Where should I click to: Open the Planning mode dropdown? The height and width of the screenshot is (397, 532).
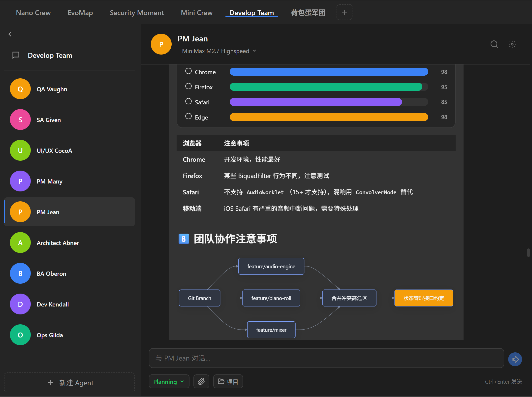[169, 381]
